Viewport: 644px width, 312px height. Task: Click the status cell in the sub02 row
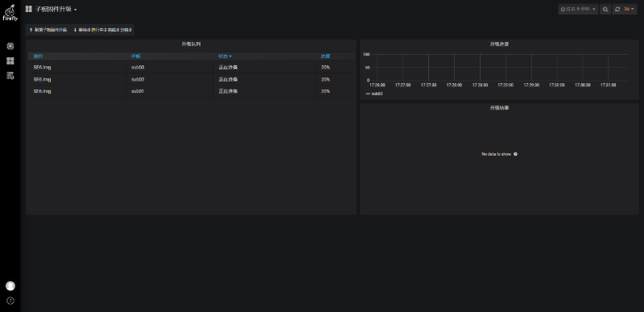click(264, 79)
